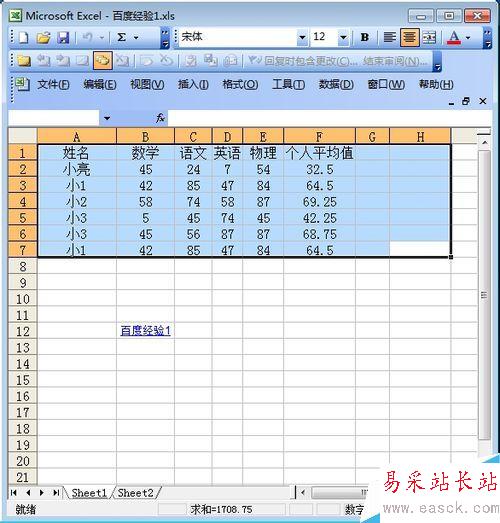The height and width of the screenshot is (523, 500).
Task: Click the vertical scrollbar thumb
Action: coord(485,295)
